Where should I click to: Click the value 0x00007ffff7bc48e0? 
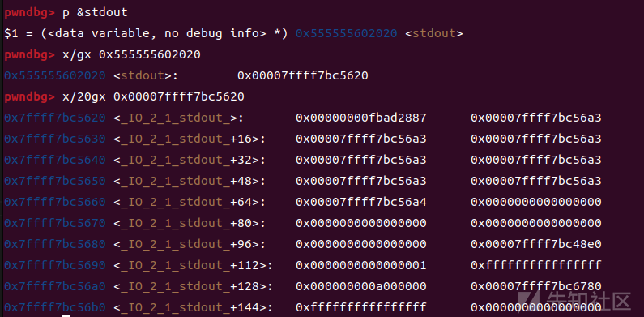point(536,244)
